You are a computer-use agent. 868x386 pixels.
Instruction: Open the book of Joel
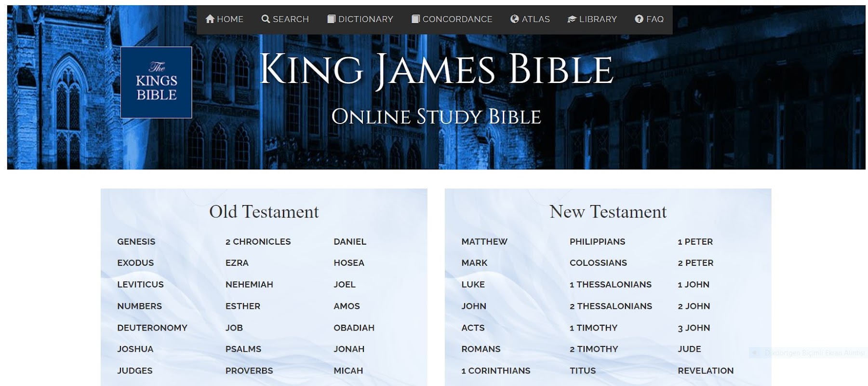pos(345,285)
